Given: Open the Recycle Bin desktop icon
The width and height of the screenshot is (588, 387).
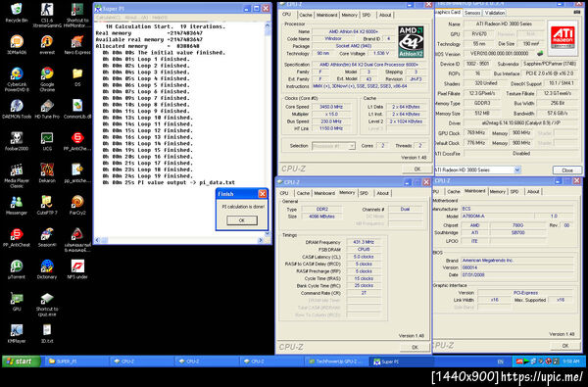Looking at the screenshot, I should tap(17, 13).
